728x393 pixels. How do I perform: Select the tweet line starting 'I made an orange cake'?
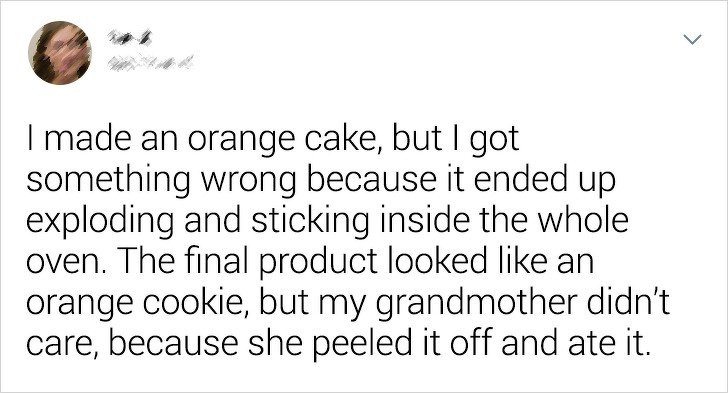coord(273,139)
